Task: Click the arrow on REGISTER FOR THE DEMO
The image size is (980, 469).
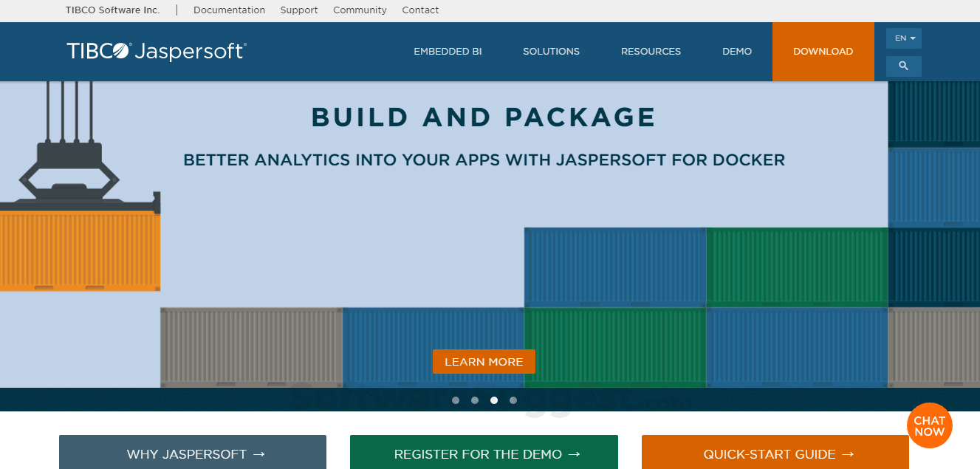Action: (x=574, y=454)
